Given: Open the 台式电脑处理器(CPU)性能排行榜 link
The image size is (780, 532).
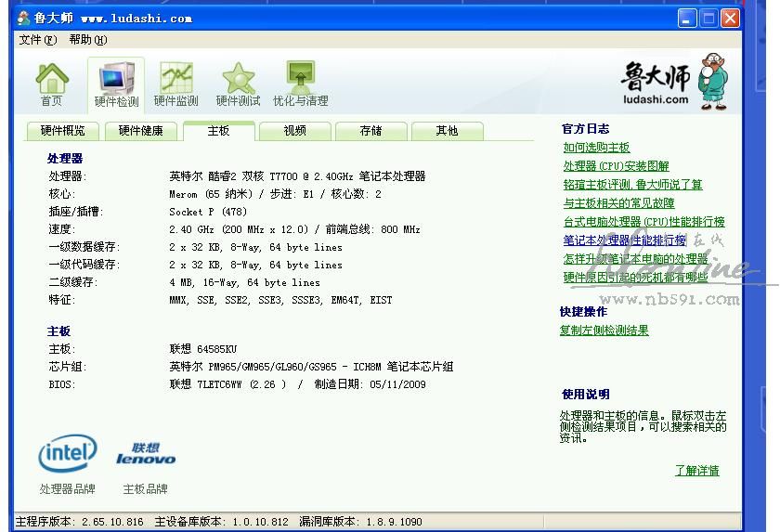Looking at the screenshot, I should pyautogui.click(x=643, y=222).
